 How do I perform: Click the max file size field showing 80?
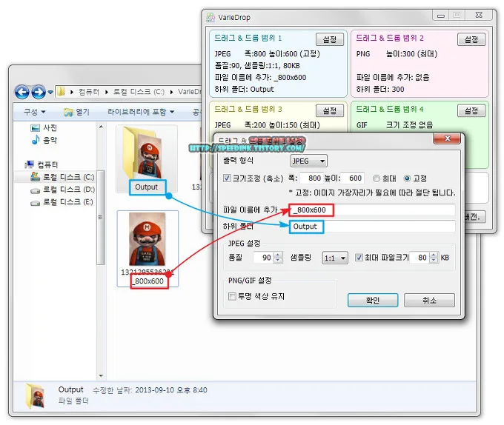420,258
